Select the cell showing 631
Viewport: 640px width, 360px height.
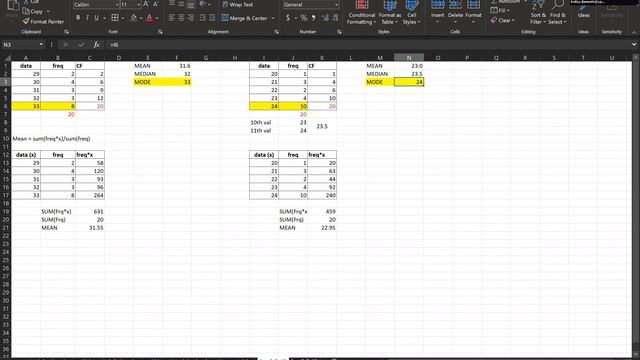tap(90, 211)
